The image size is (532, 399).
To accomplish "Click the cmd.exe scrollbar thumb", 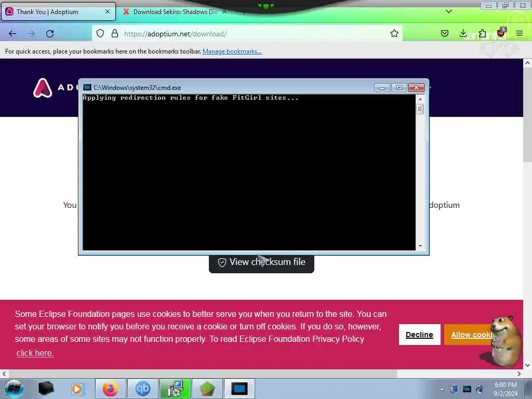I will click(420, 109).
